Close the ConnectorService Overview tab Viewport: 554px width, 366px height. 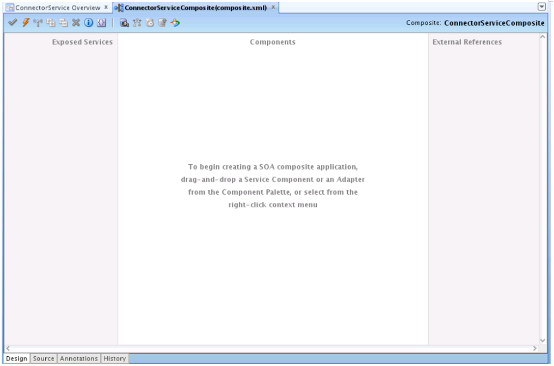click(106, 7)
